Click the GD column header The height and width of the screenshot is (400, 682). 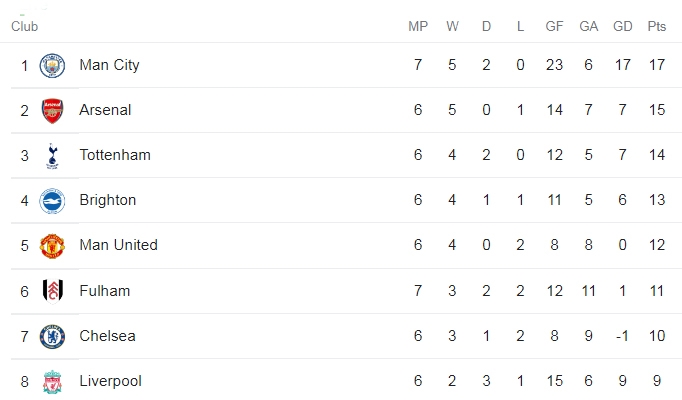coord(622,27)
